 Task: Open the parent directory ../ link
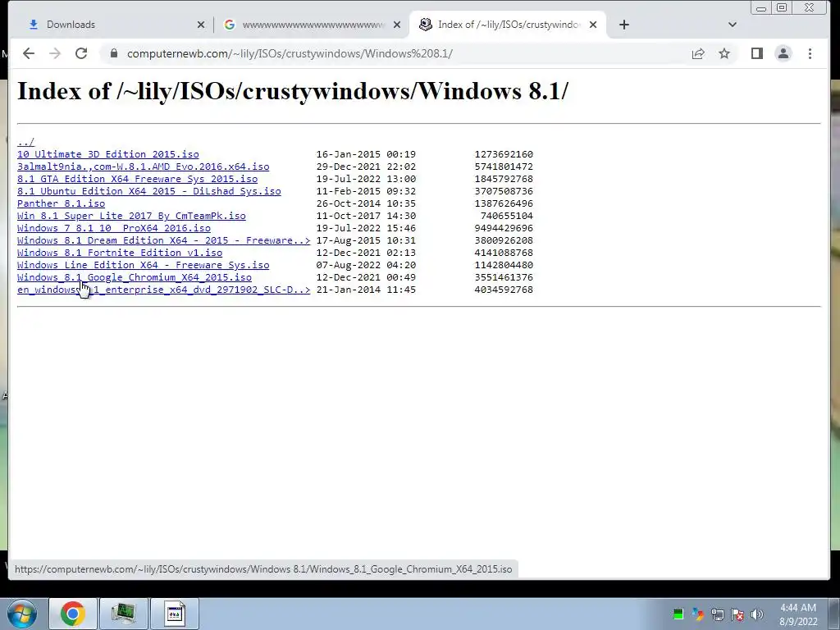[x=25, y=142]
